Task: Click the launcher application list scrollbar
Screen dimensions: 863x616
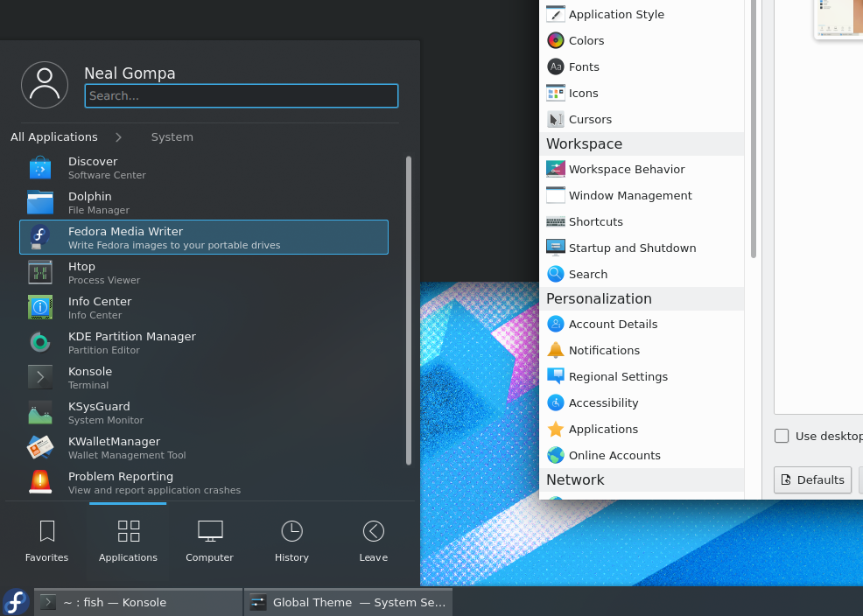Action: [409, 311]
